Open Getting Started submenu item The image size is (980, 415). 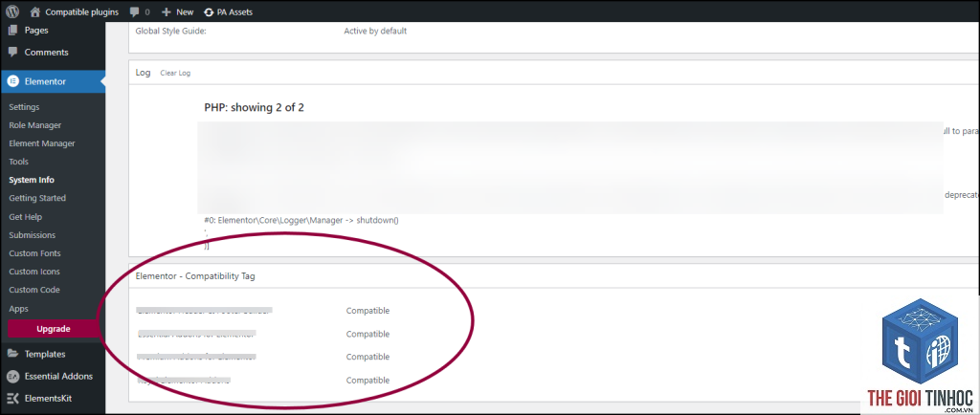click(x=37, y=198)
